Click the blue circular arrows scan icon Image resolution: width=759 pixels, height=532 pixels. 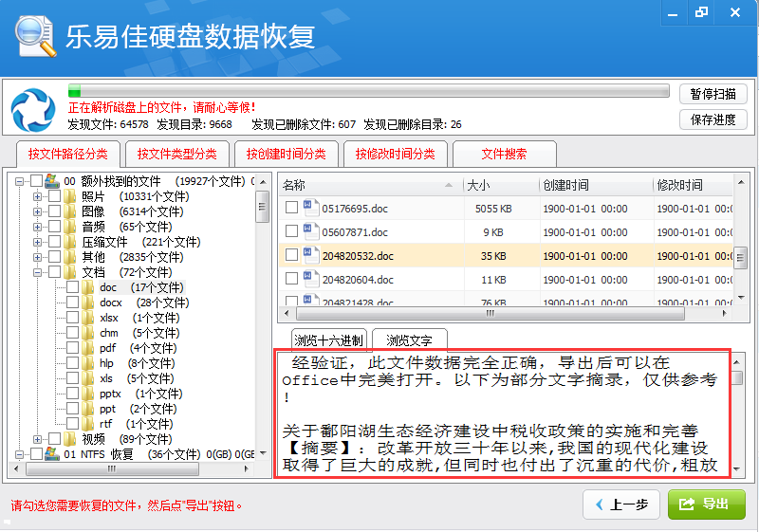point(33,109)
